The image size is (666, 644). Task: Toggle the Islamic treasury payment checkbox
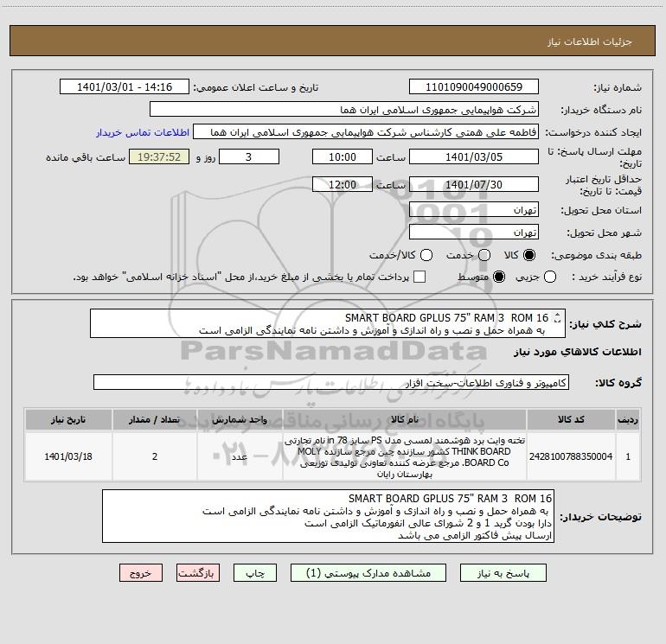tap(419, 277)
